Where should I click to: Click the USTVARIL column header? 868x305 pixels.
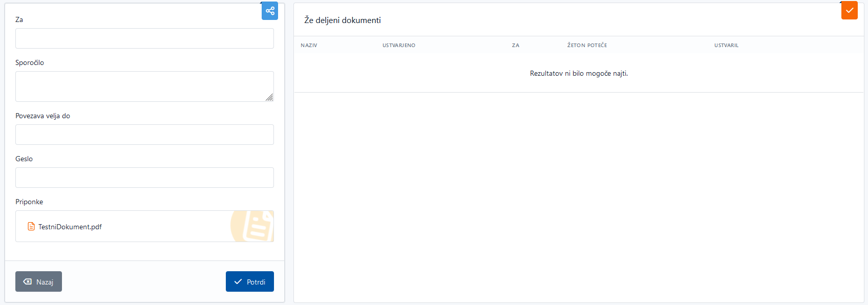point(726,46)
